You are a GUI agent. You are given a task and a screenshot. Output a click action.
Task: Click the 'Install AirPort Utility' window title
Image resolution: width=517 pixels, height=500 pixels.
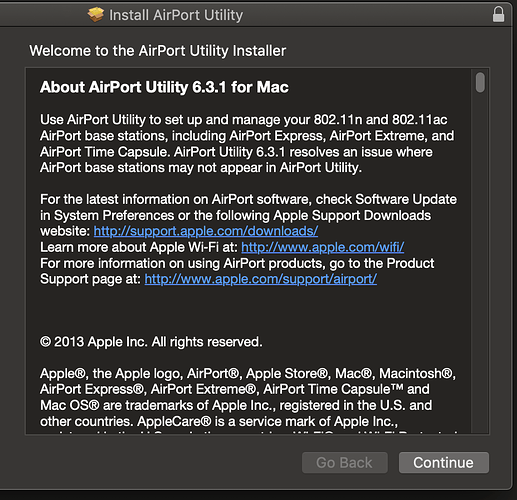pos(176,16)
